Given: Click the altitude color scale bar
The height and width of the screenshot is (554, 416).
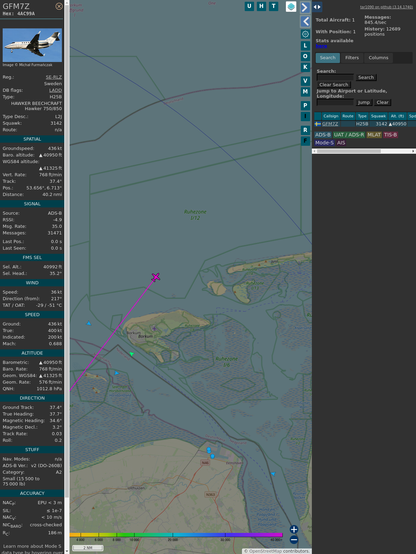Looking at the screenshot, I should coord(176,535).
